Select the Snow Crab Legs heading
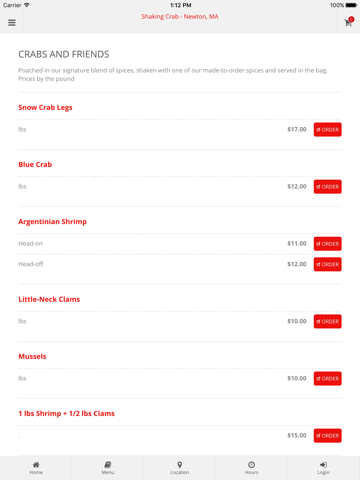The width and height of the screenshot is (360, 480). 45,108
